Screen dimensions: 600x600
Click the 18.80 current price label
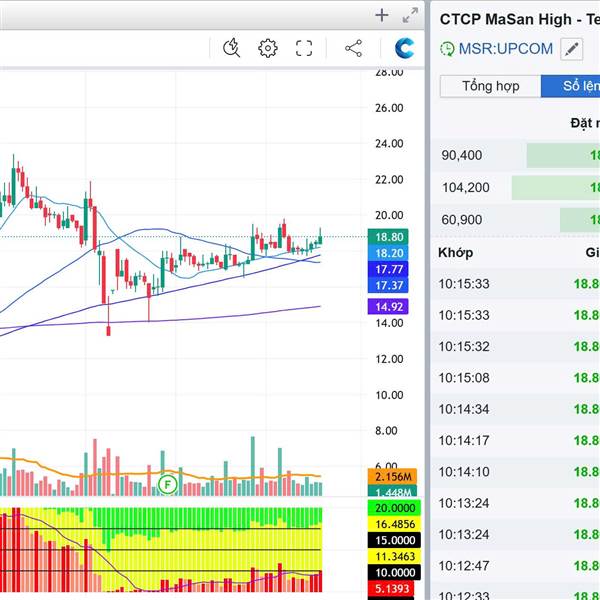(x=388, y=237)
